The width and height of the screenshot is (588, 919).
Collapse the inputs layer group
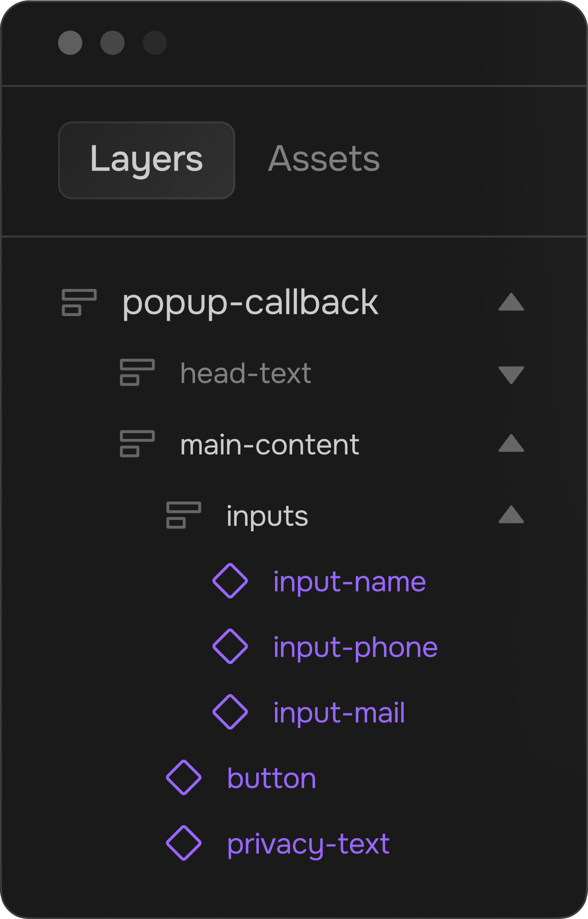coord(511,515)
